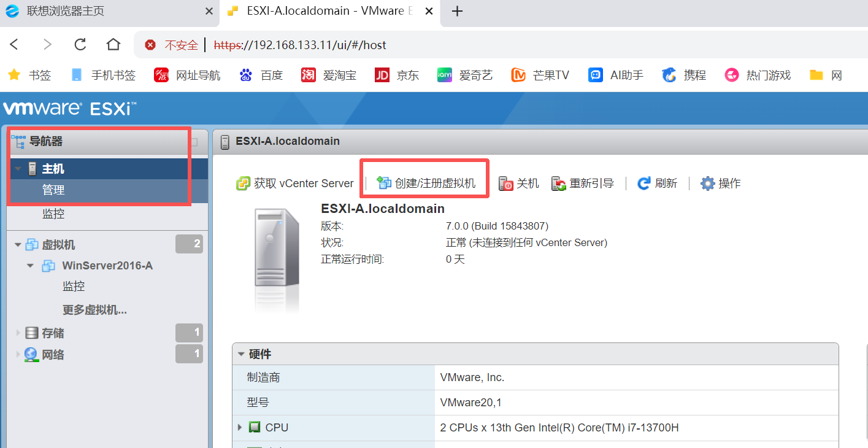Open the 爱奇艺 bookmark
The height and width of the screenshot is (448, 868).
pyautogui.click(x=465, y=75)
